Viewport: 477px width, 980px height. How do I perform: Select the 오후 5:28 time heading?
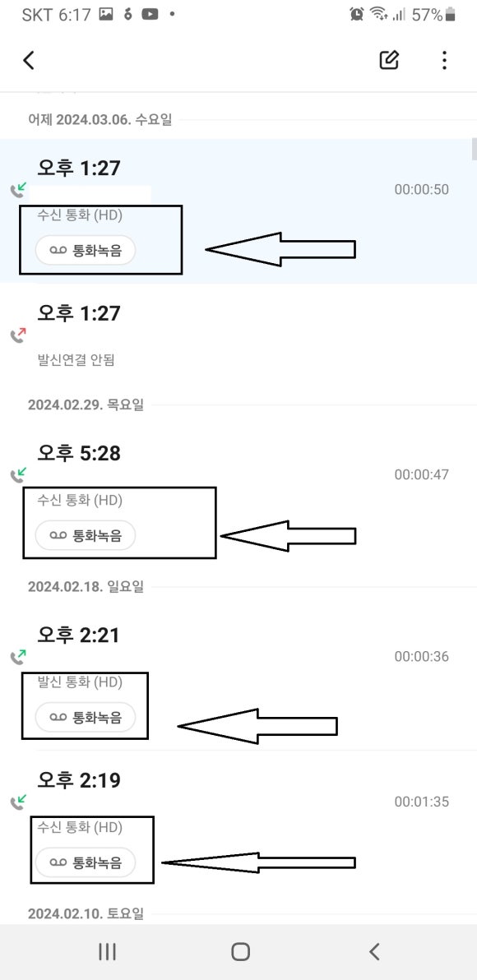79,453
